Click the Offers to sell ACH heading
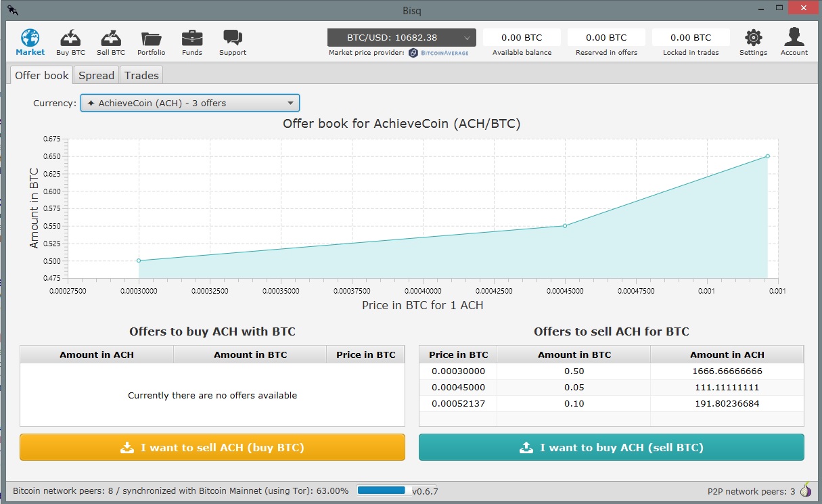822x504 pixels. pyautogui.click(x=612, y=331)
